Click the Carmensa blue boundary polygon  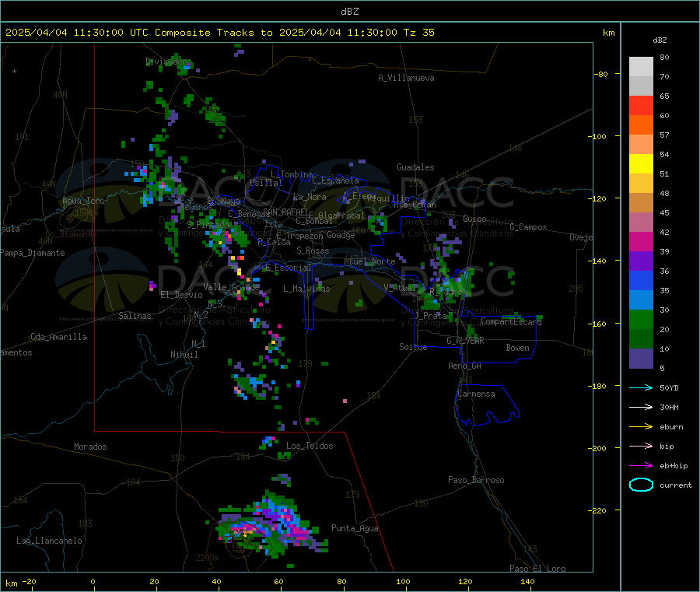[487, 405]
